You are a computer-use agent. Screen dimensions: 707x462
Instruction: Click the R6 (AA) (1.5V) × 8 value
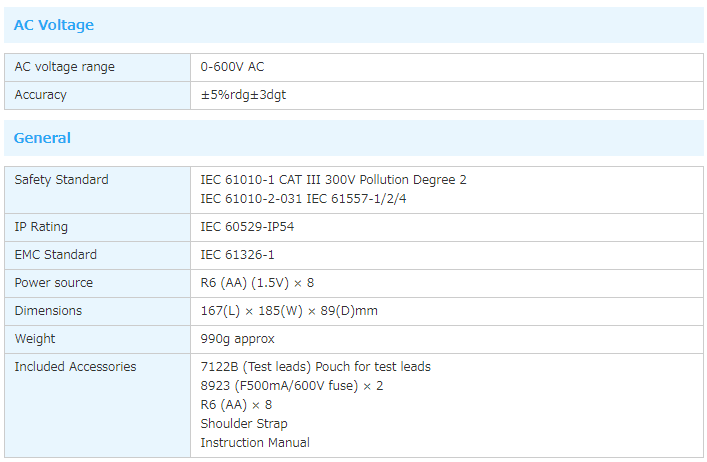coord(257,283)
